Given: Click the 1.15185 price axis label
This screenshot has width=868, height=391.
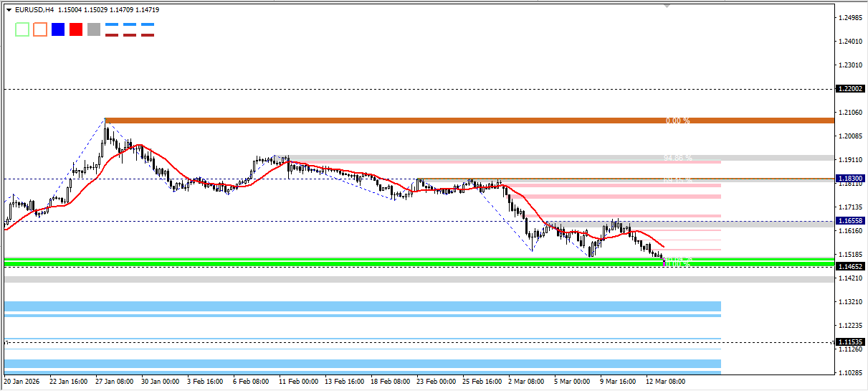Looking at the screenshot, I should [850, 255].
